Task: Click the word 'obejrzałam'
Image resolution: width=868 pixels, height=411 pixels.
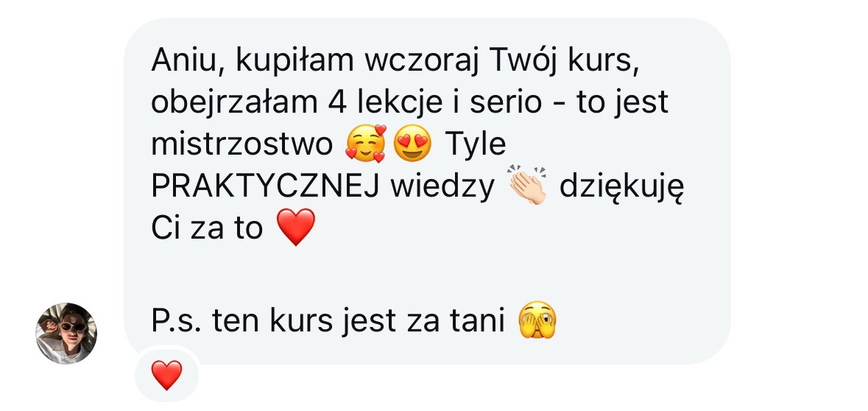Action: tap(235, 103)
